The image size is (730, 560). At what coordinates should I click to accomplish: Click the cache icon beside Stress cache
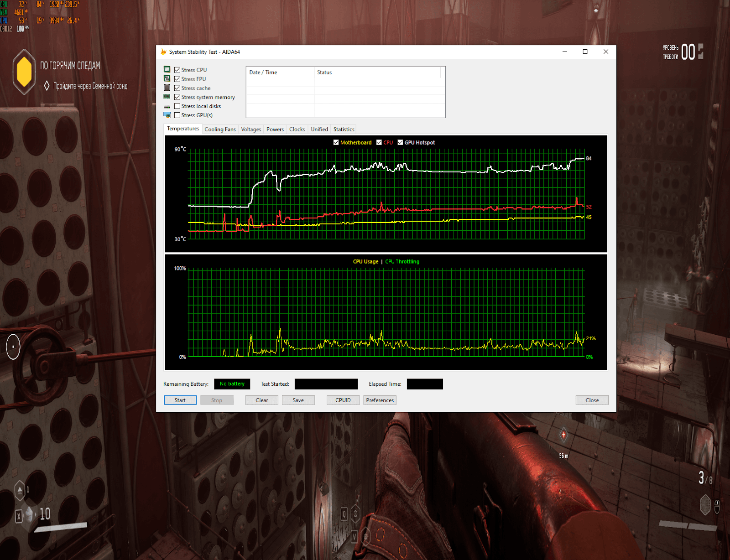pos(167,88)
